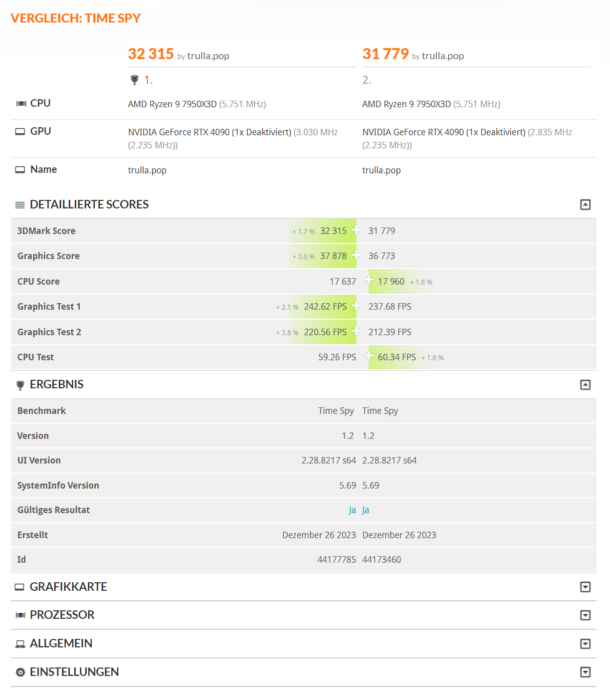Screen dimensions: 610x700
Task: Click the Grafikkarte section heading
Action: pyautogui.click(x=68, y=587)
